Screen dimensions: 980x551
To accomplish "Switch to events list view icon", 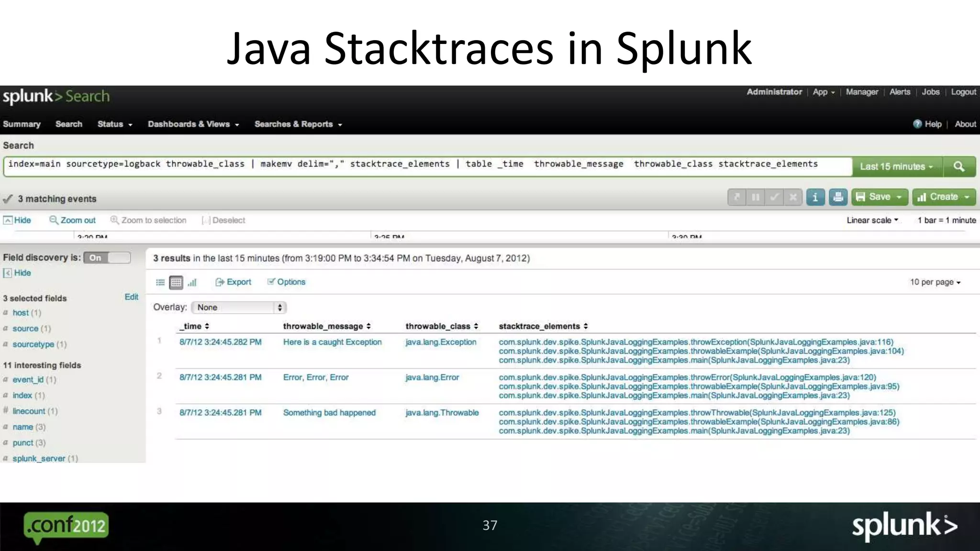I will click(160, 283).
